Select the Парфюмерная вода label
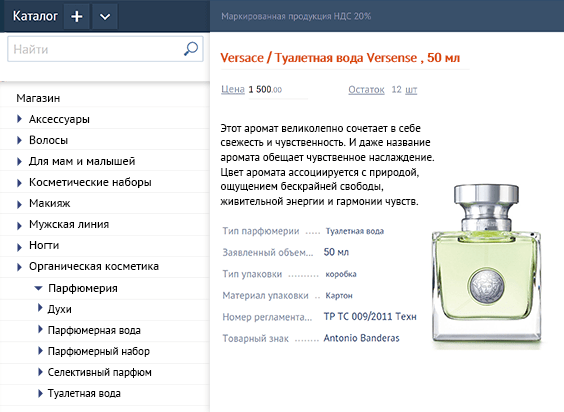 tap(94, 330)
